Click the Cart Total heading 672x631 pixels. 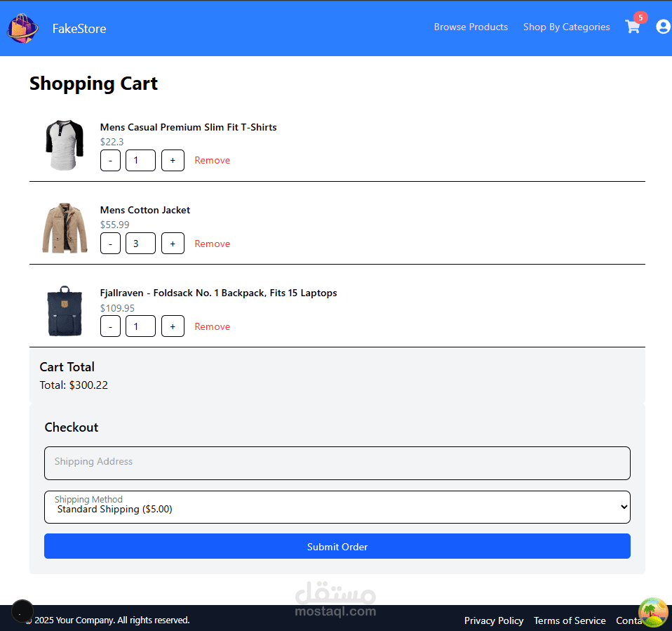[67, 367]
